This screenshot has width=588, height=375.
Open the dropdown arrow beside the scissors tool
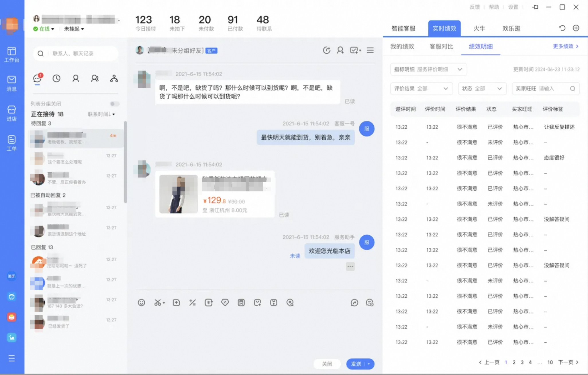click(x=164, y=303)
